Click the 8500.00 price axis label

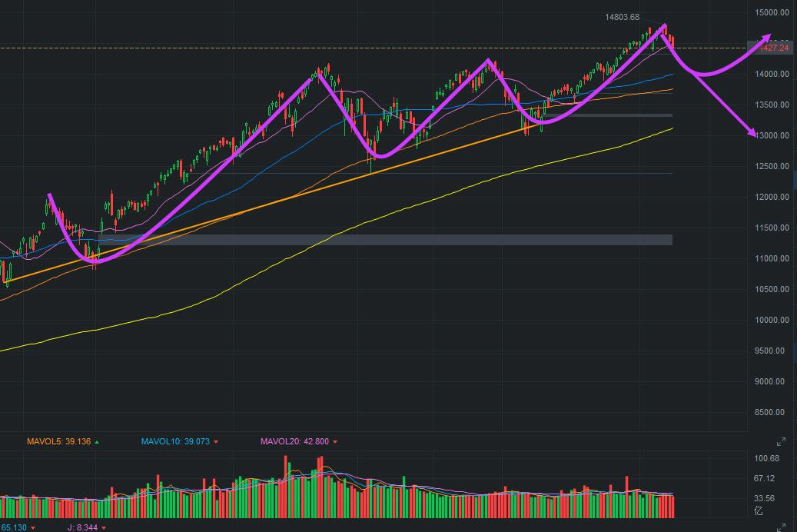pyautogui.click(x=770, y=413)
